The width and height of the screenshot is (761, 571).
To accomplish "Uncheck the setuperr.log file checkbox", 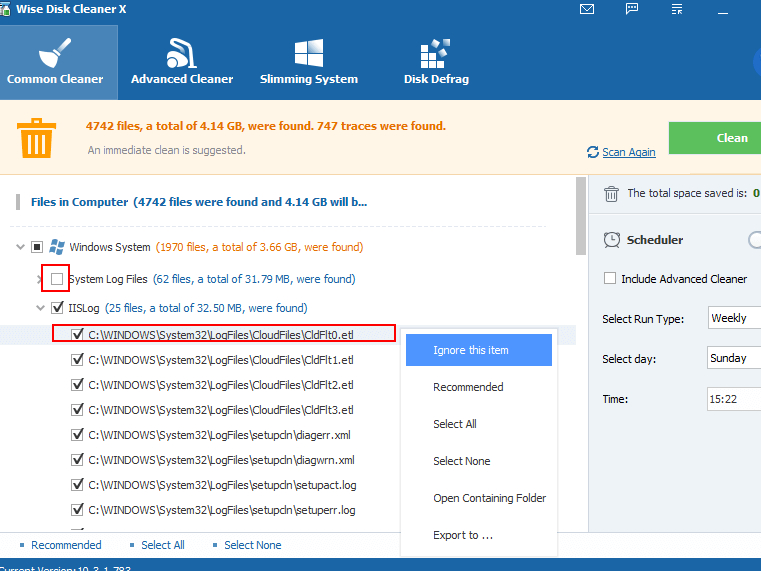I will pos(77,509).
